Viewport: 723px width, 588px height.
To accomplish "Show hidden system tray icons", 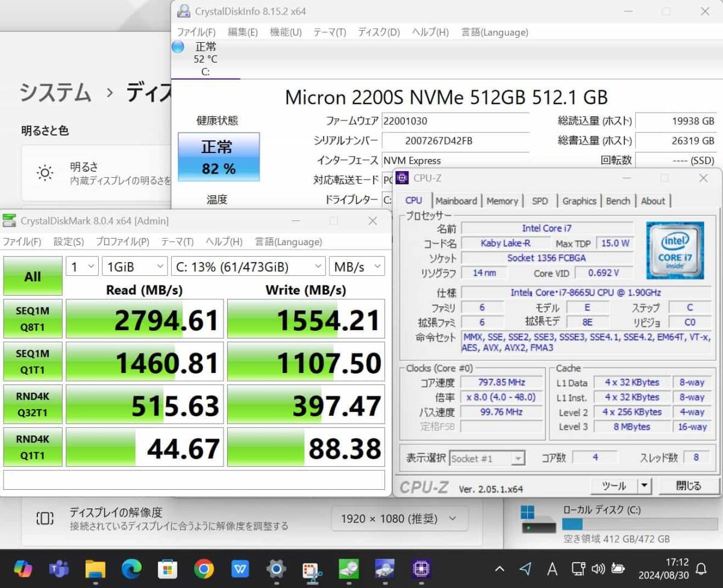I will click(499, 569).
